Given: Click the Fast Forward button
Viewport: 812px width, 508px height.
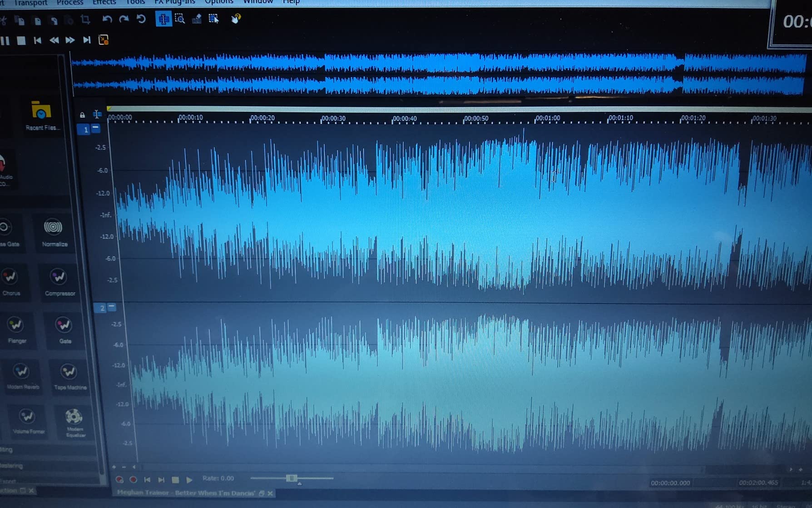Looking at the screenshot, I should [x=70, y=40].
